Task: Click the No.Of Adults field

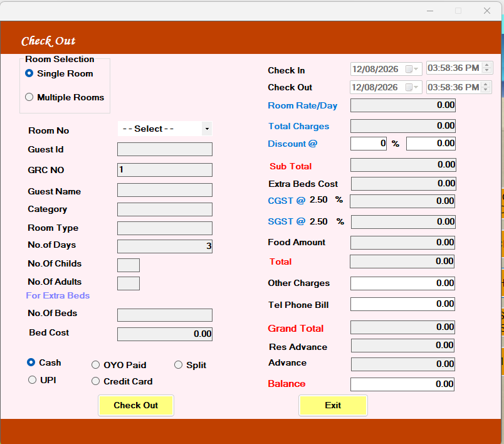Action: click(129, 283)
